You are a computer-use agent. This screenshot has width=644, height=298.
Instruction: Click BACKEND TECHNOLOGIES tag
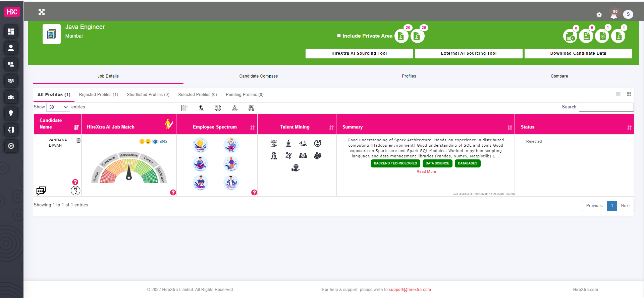(395, 163)
